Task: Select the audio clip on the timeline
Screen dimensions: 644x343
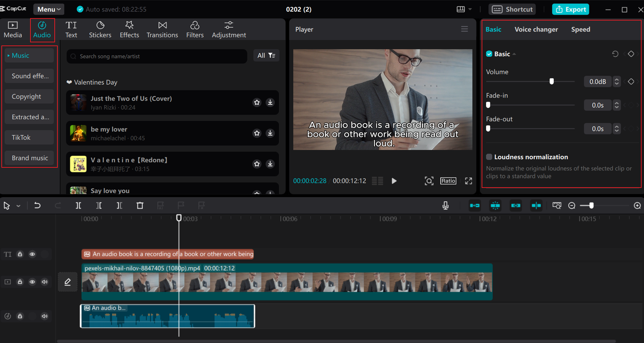Action: pyautogui.click(x=168, y=316)
